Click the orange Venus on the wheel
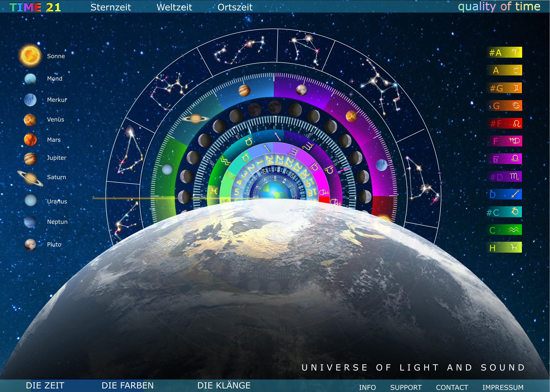 352,116
